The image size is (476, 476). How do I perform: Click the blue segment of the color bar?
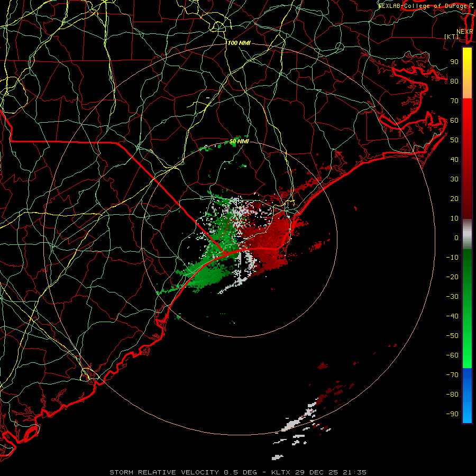467,396
